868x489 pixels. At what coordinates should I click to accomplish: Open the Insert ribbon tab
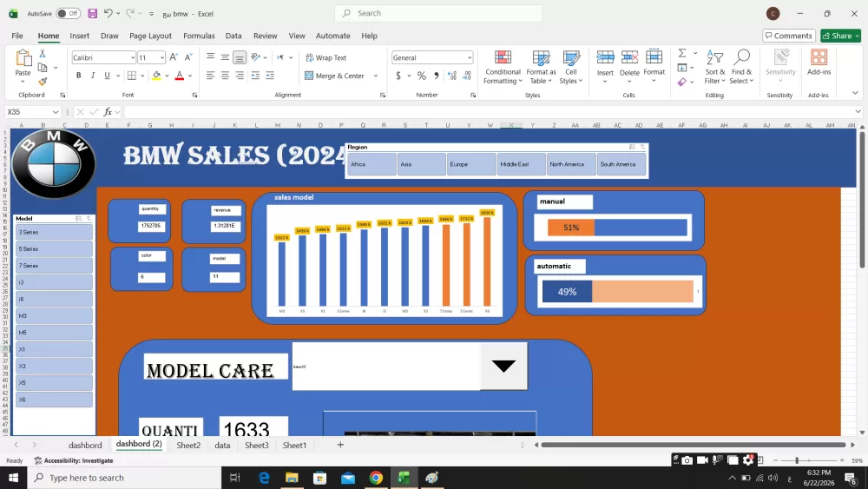79,36
